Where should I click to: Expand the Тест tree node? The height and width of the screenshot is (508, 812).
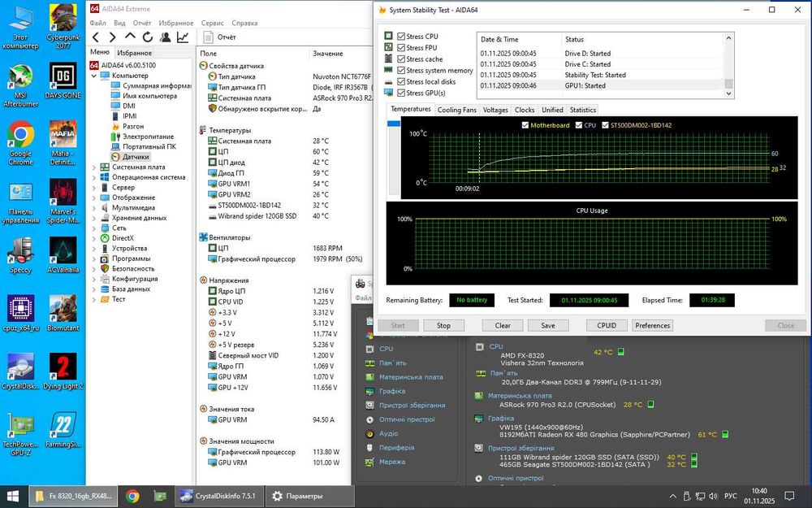94,300
